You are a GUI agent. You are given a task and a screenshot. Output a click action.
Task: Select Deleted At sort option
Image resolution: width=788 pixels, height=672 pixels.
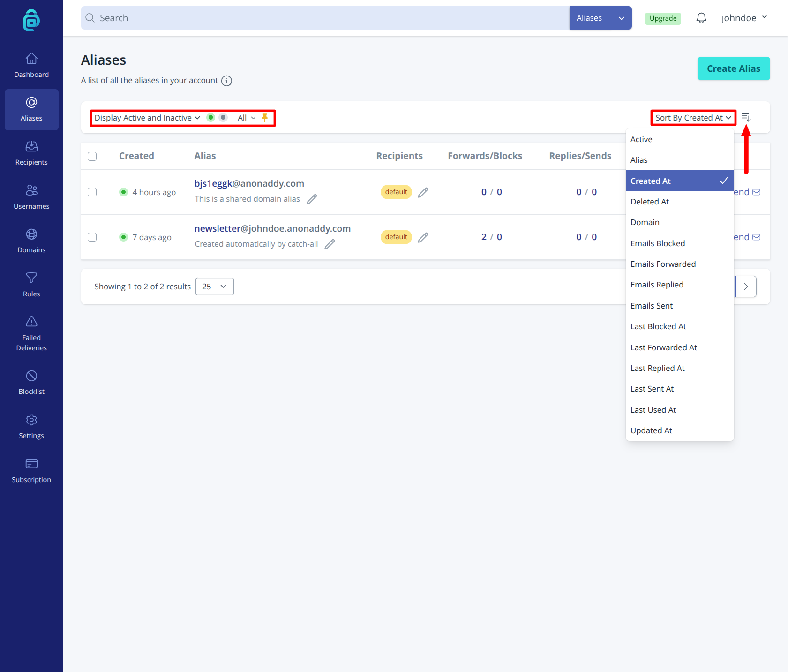point(680,202)
